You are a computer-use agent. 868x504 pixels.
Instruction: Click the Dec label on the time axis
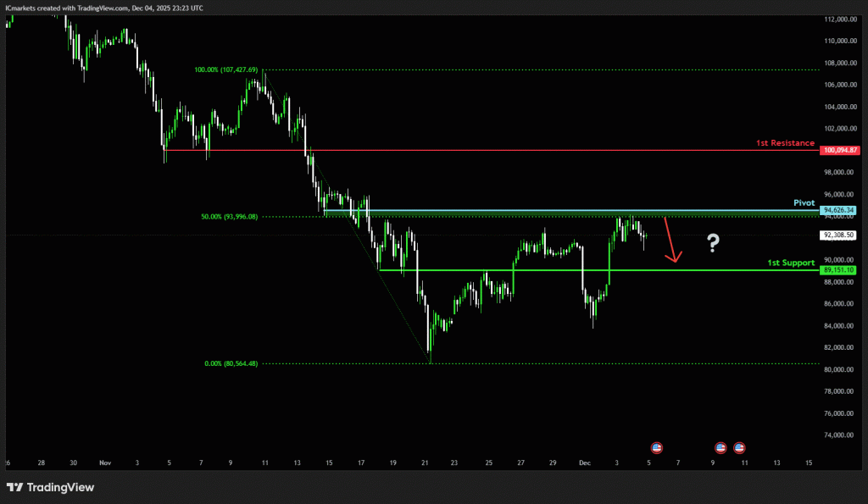click(584, 463)
